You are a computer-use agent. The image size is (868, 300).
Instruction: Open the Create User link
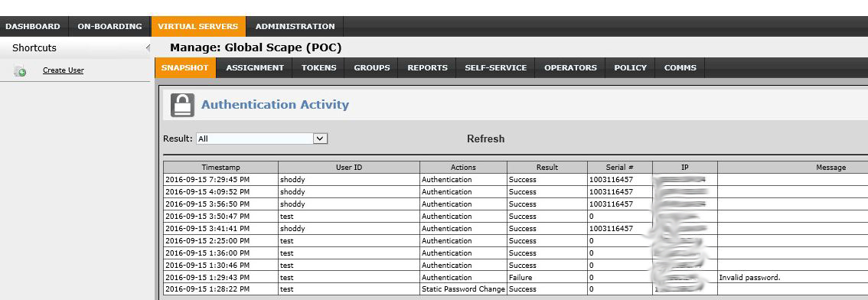(x=63, y=70)
